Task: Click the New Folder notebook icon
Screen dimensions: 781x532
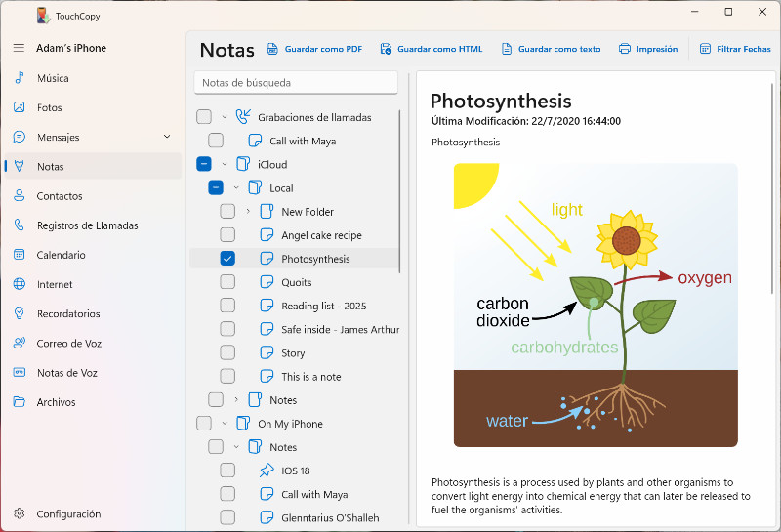Action: tap(267, 211)
